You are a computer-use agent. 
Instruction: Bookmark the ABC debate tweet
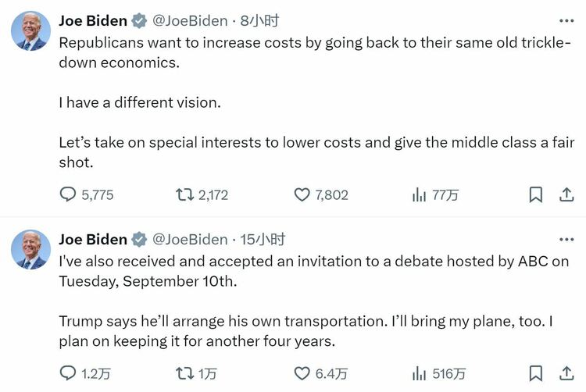535,373
